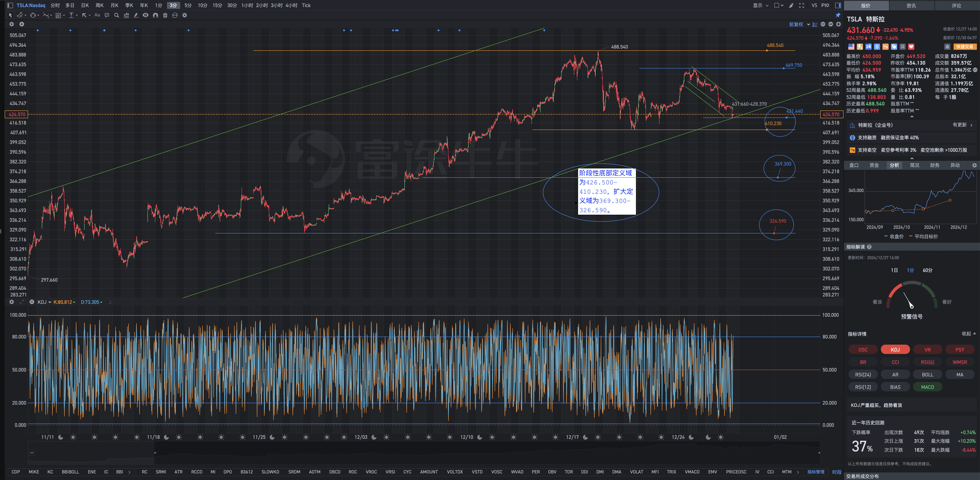This screenshot has width=980, height=480.
Task: Open main chart settings gear icon
Action: tap(12, 24)
